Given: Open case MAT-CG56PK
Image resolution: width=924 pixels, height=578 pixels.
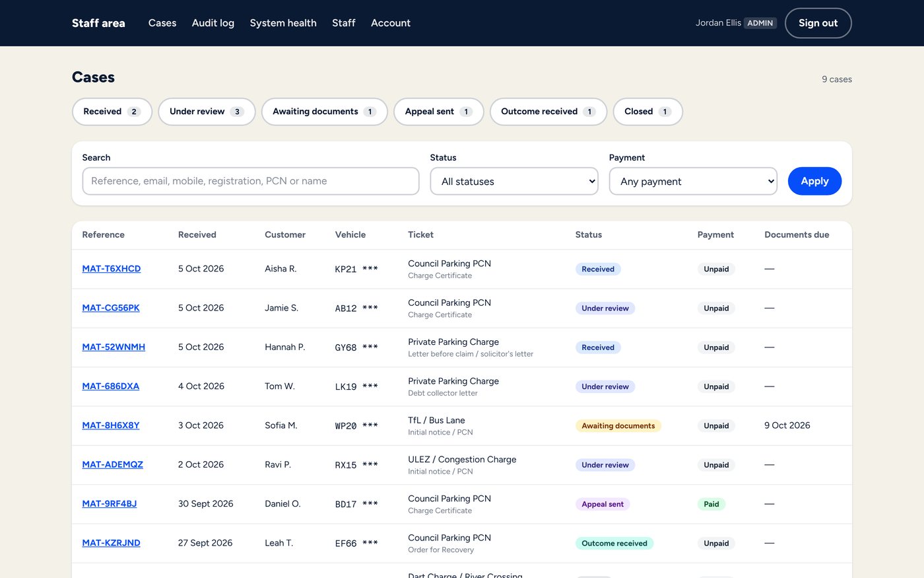Looking at the screenshot, I should point(111,308).
